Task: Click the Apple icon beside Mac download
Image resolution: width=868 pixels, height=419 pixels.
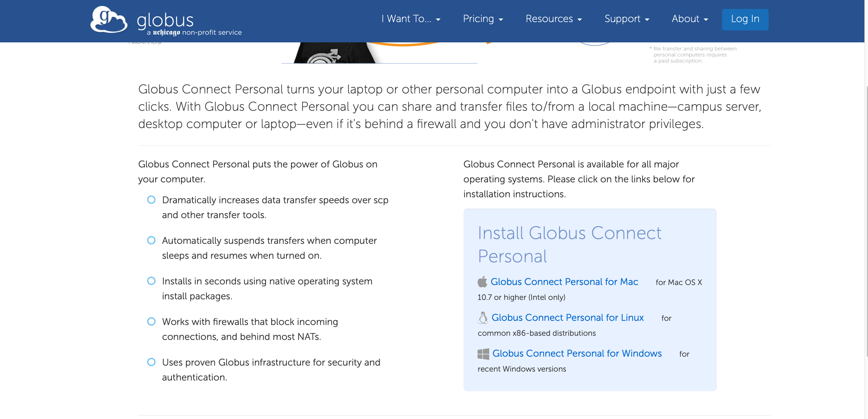Action: click(482, 282)
